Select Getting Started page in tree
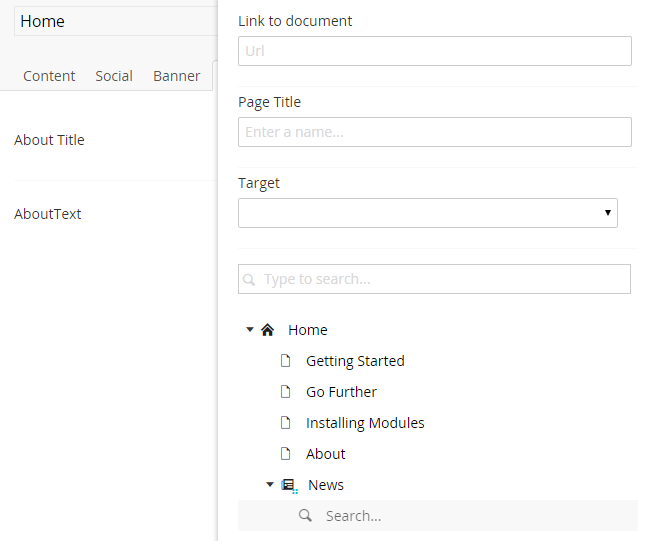This screenshot has width=651, height=541. 355,361
